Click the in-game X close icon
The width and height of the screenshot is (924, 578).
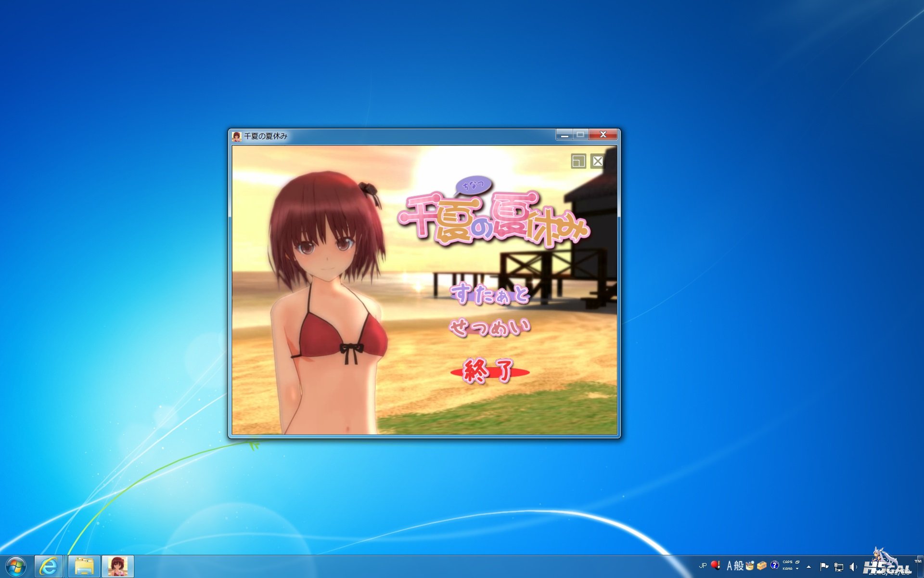(x=597, y=161)
